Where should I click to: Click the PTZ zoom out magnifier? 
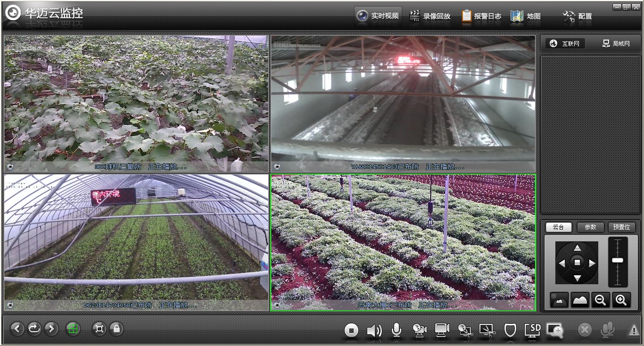point(601,300)
